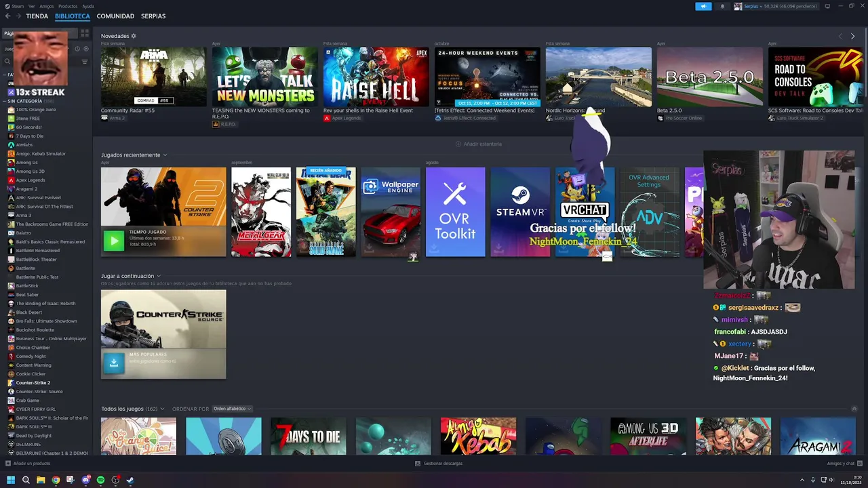Open the Windows Start menu
Image resolution: width=868 pixels, height=488 pixels.
[x=11, y=480]
